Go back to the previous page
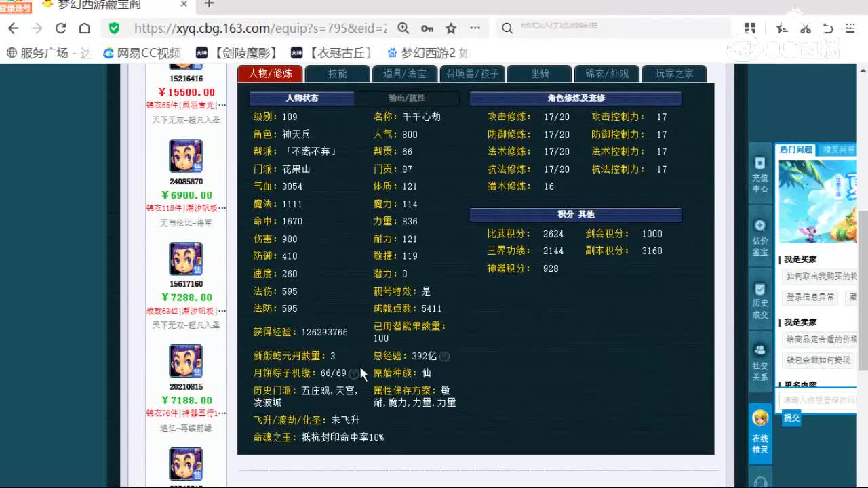 (x=13, y=28)
